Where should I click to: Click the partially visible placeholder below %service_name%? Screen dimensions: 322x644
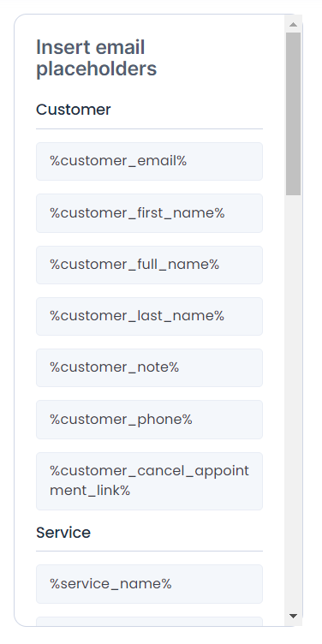tap(149, 622)
